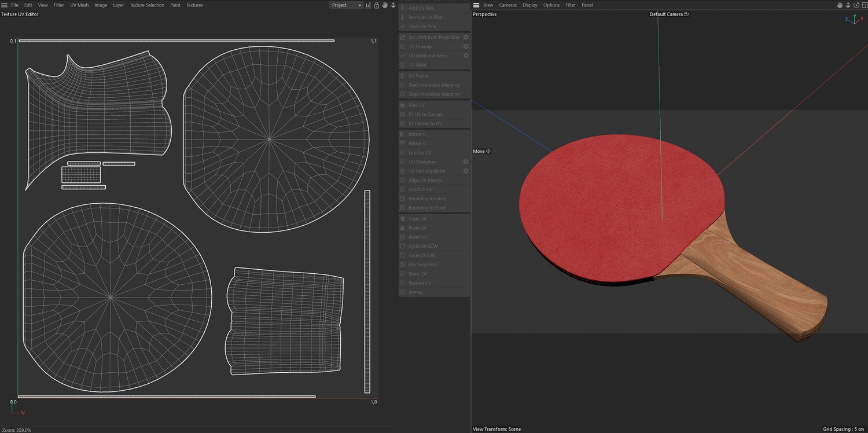Open the File menu in UV editor

coord(15,5)
